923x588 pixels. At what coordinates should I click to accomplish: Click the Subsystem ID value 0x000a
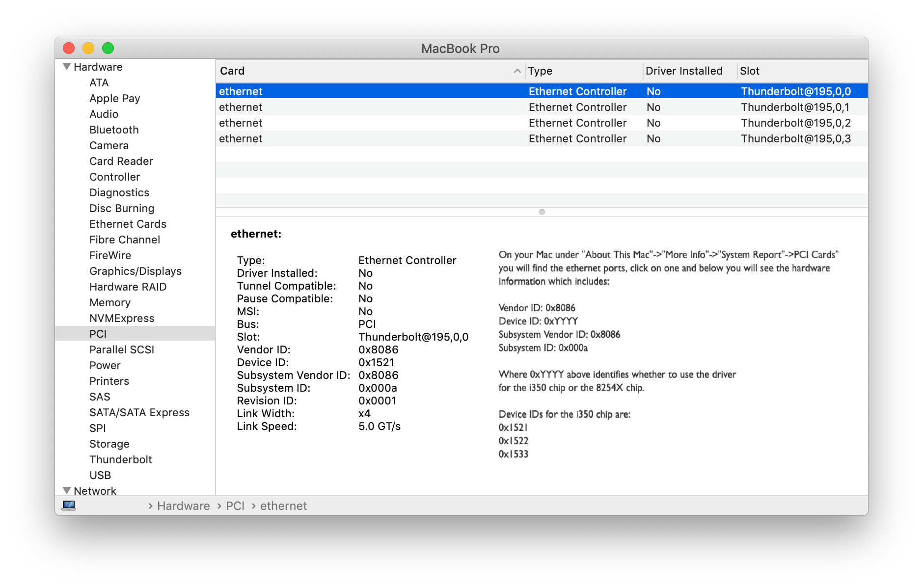pyautogui.click(x=378, y=388)
